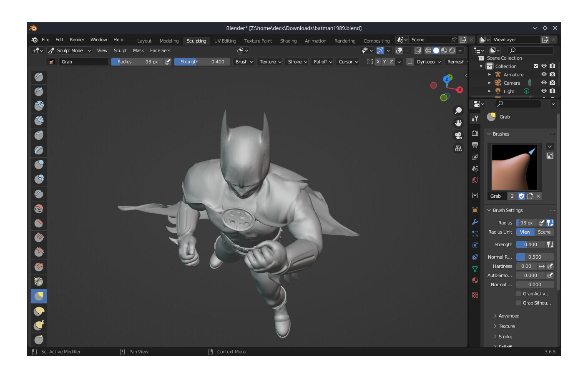
Task: Hide Armature with its eye icon
Action: (x=544, y=74)
